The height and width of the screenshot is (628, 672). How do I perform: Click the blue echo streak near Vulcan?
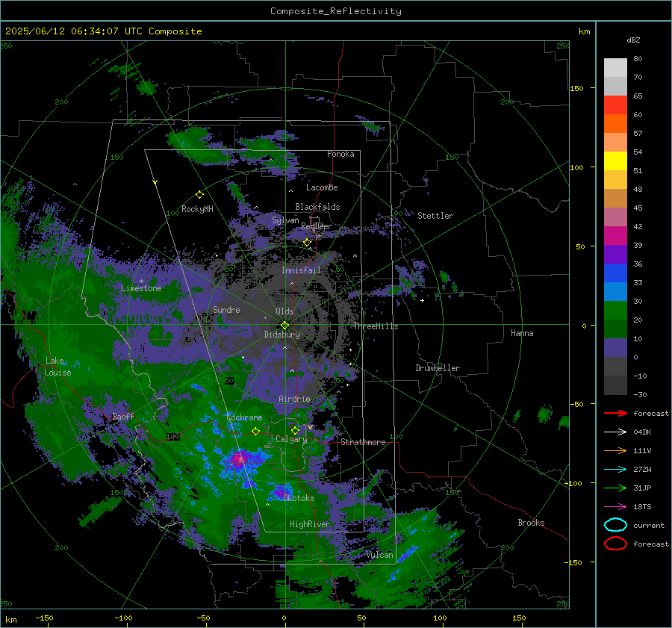[408, 553]
